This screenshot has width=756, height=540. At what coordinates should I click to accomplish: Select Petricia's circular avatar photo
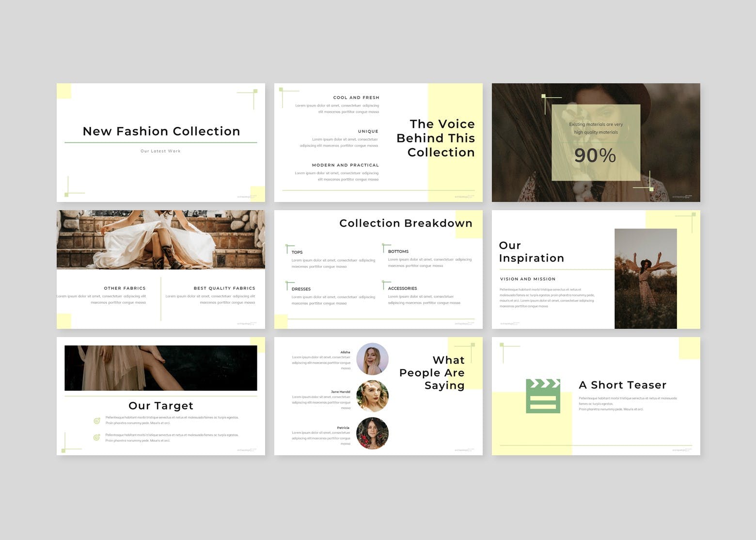(x=372, y=433)
